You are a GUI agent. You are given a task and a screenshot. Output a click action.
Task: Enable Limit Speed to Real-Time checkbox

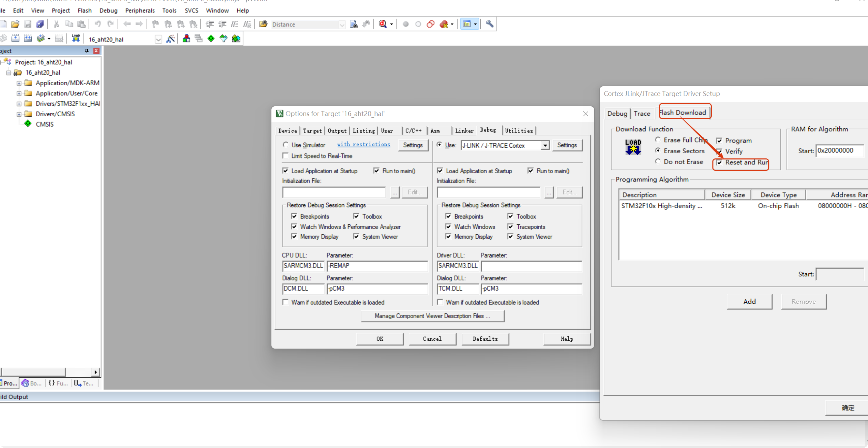coord(286,156)
